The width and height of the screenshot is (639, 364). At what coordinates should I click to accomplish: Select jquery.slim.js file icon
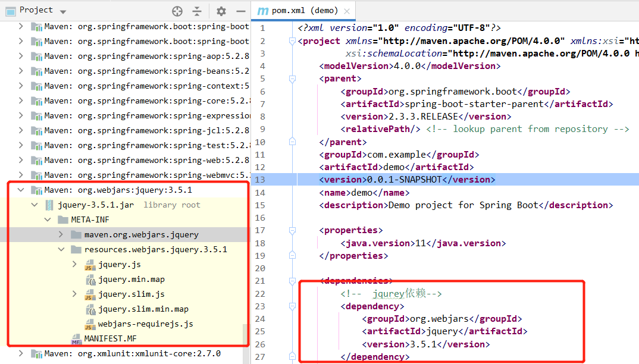coord(90,294)
